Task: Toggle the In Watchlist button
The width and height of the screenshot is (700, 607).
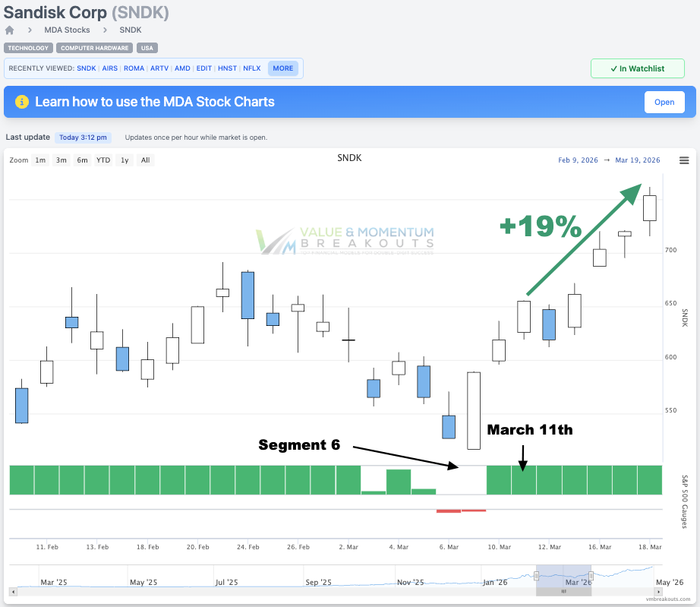Action: (638, 68)
